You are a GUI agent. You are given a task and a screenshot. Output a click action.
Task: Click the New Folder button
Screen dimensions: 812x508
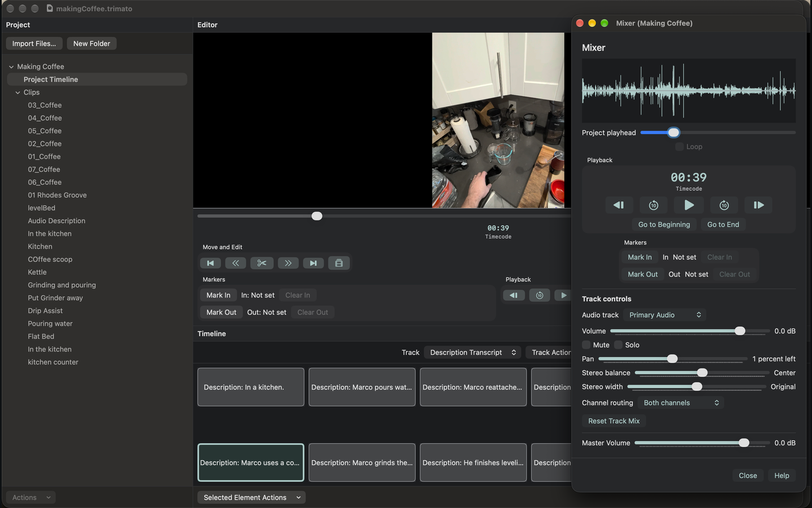91,43
